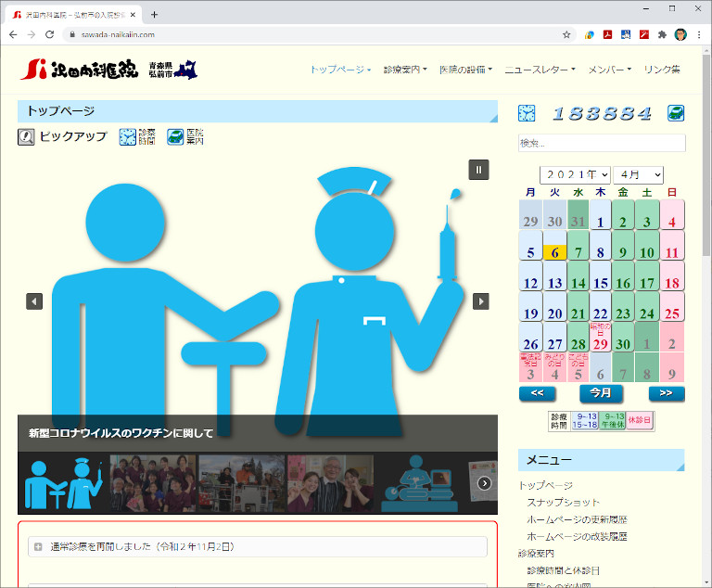712x588 pixels.
Task: Click the 沢田内科医院 site logo
Action: (x=80, y=70)
